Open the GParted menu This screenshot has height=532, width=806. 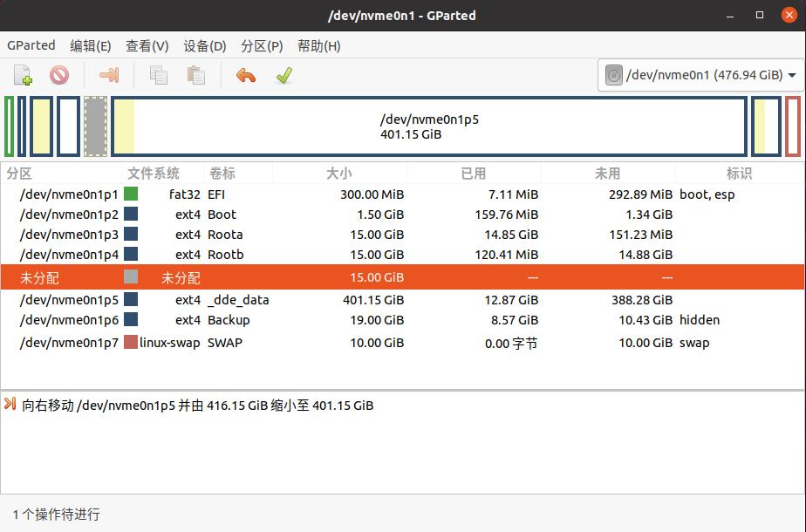tap(31, 45)
